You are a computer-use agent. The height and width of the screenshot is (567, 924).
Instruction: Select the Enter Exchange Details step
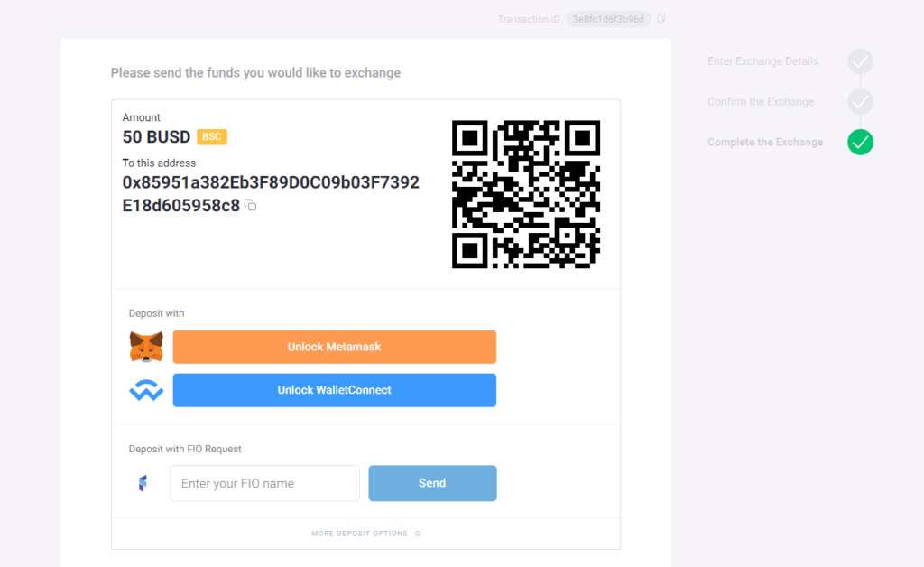tap(762, 61)
